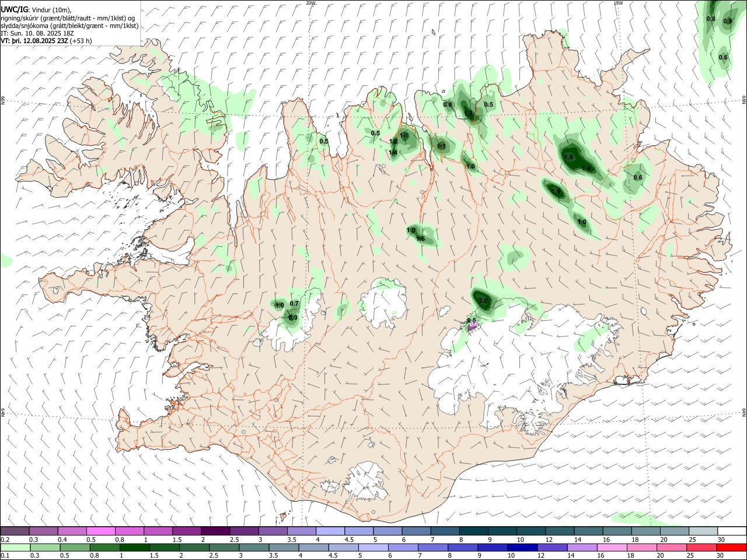Click upper legend swatch between 25 and 30
This screenshot has width=747, height=560.
(x=703, y=531)
